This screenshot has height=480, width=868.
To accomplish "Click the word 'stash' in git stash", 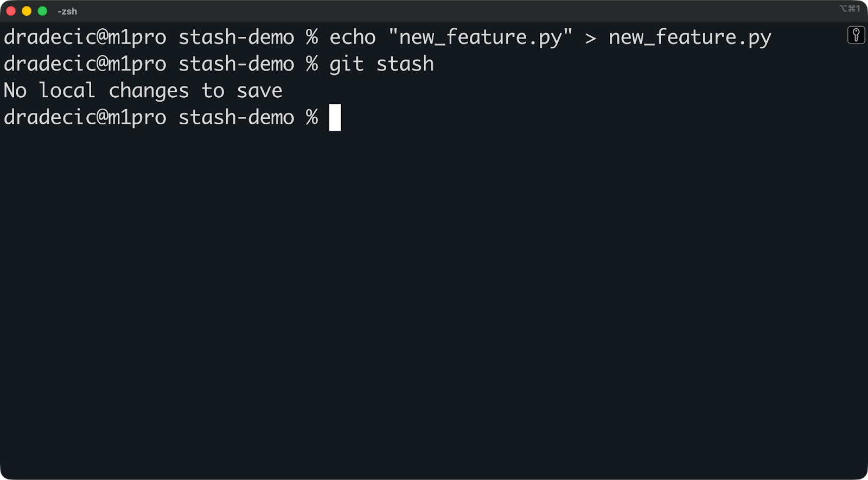I will (x=404, y=64).
